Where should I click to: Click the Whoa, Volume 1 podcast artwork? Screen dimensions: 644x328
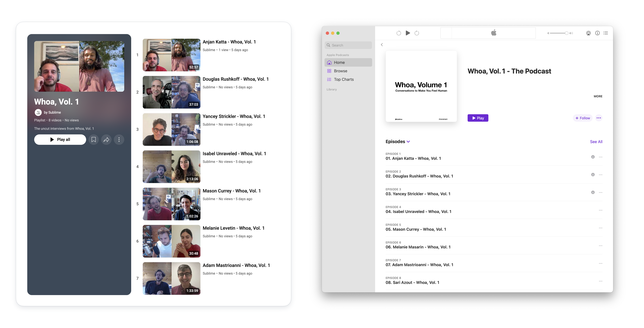(421, 86)
